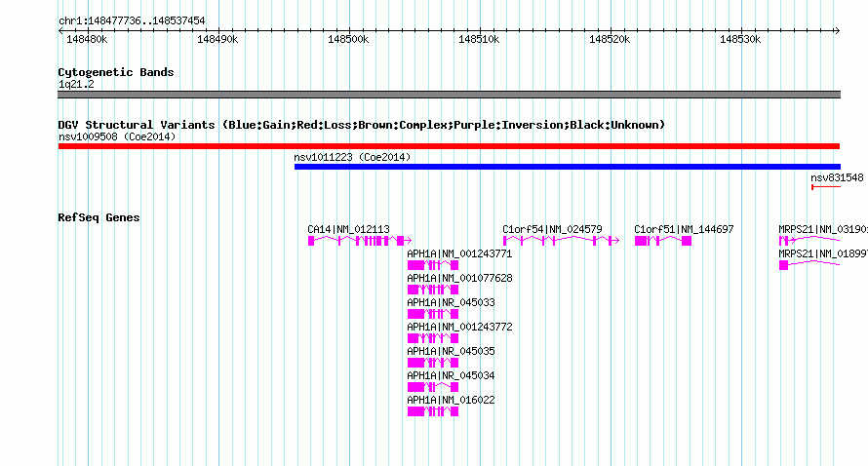Select the APH1A NM_016022 transcript glyph
The image size is (868, 466).
click(x=433, y=411)
